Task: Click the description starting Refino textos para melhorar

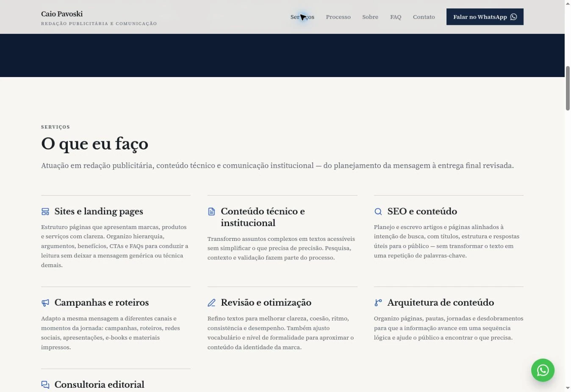Action: pos(280,333)
